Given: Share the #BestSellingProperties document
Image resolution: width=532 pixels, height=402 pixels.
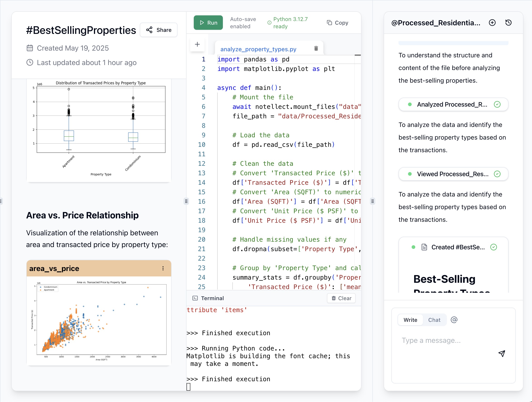Looking at the screenshot, I should [x=159, y=30].
